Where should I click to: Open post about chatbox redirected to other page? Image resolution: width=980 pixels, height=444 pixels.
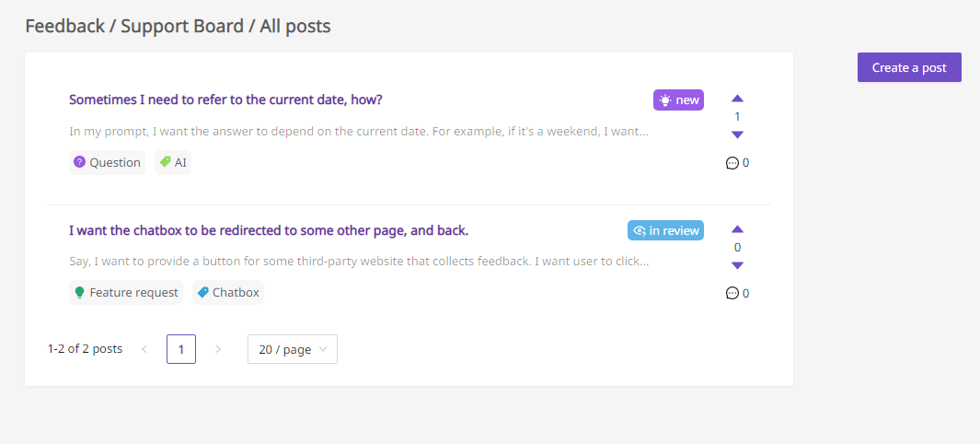tap(269, 231)
